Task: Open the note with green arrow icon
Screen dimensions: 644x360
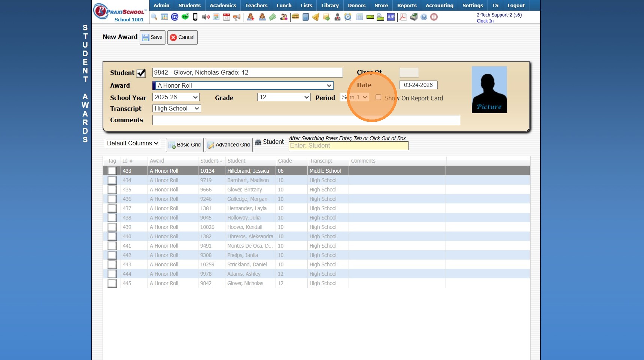Action: tap(326, 17)
